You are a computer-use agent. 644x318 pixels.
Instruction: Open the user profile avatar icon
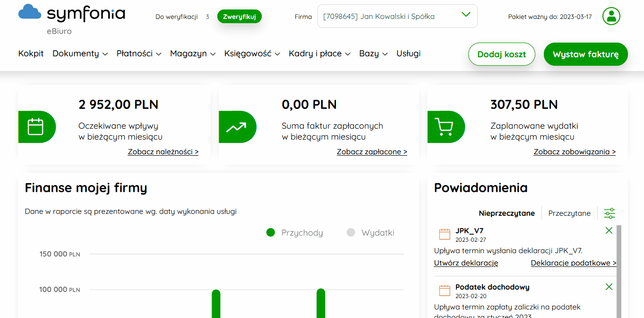[611, 16]
